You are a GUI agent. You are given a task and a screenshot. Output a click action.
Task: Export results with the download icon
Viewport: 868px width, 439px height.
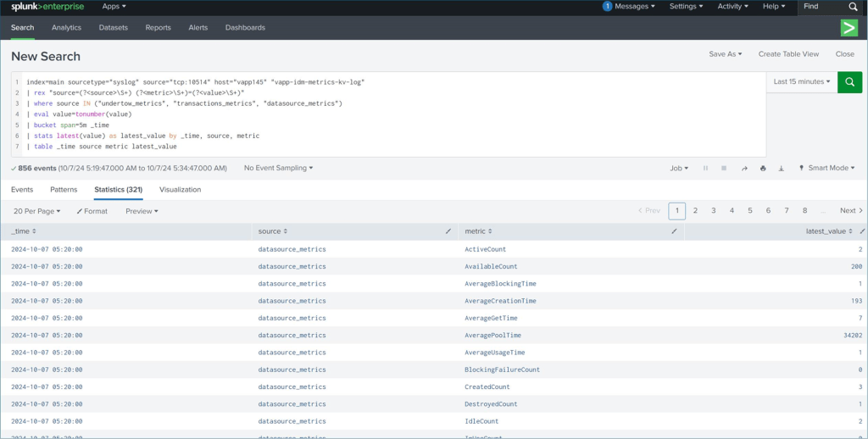click(781, 168)
